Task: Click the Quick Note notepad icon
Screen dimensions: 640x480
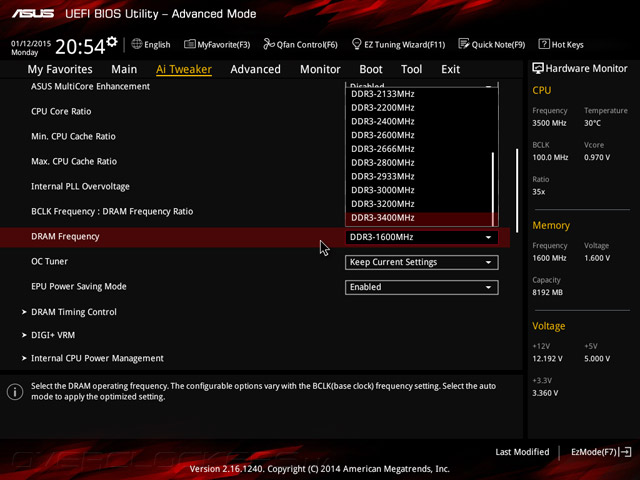Action: point(464,44)
